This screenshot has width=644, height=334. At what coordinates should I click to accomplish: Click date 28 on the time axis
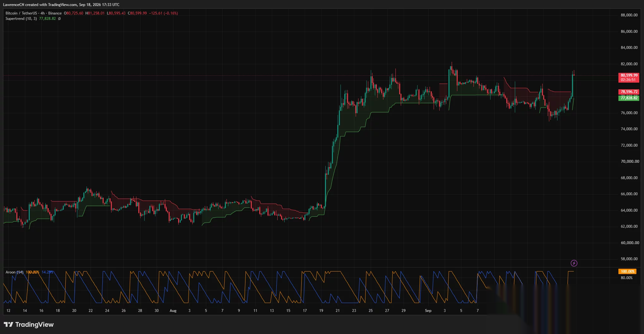coord(140,311)
